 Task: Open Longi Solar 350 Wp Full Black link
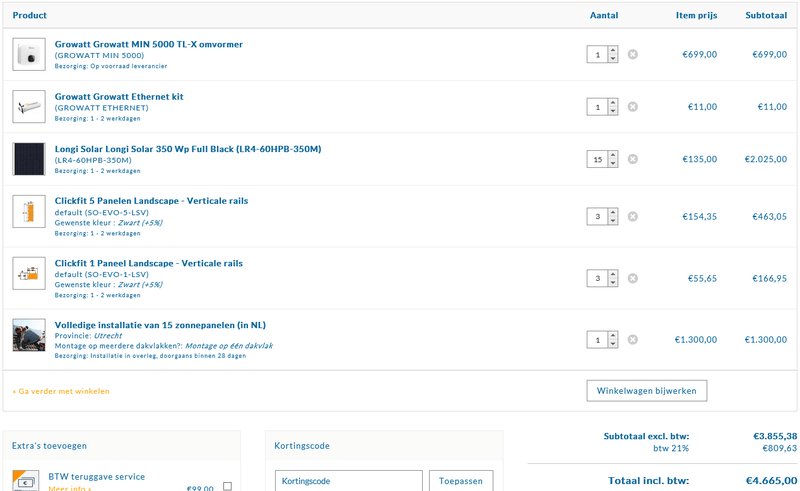pos(188,149)
